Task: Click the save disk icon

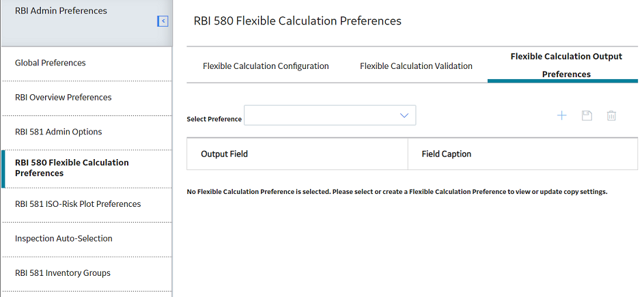Action: pos(587,116)
